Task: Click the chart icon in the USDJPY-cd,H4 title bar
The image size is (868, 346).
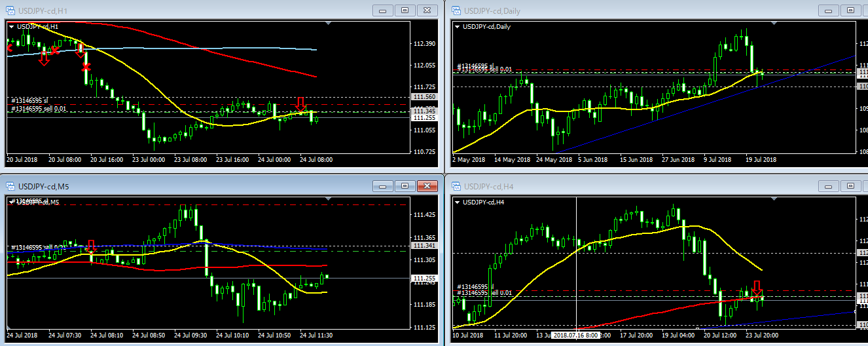Action: point(456,187)
